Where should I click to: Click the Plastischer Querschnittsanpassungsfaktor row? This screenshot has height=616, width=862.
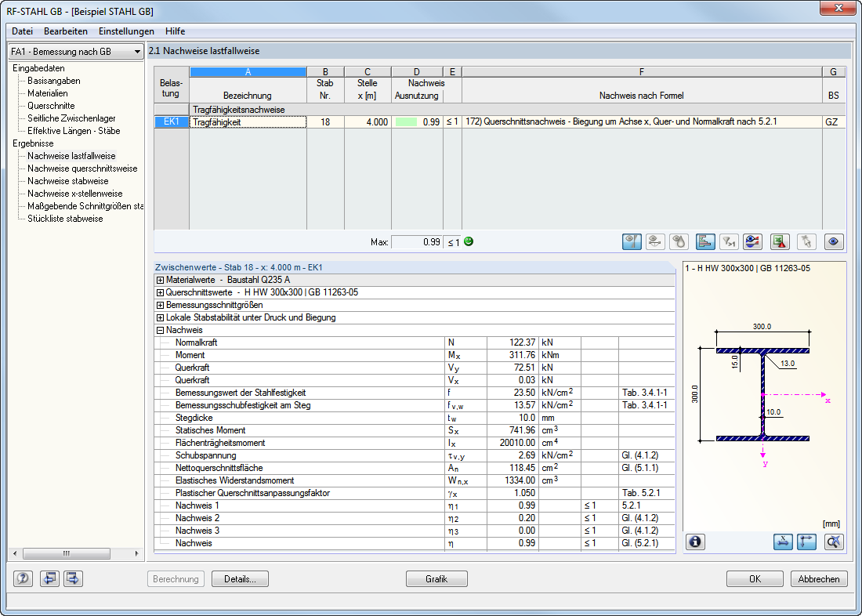(415, 494)
